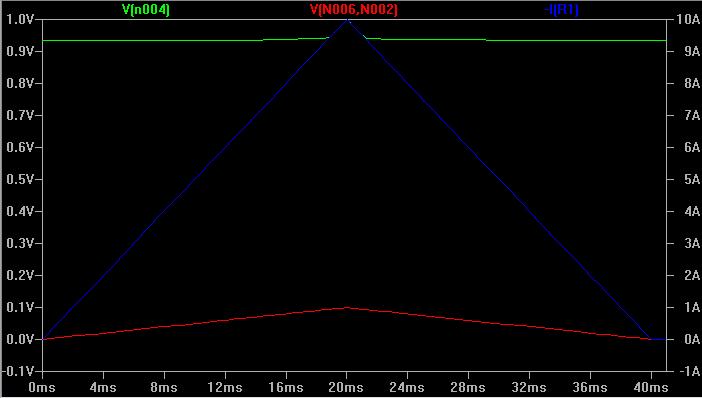The image size is (702, 398).
Task: Click the 10A label on current axis
Action: pyautogui.click(x=689, y=20)
